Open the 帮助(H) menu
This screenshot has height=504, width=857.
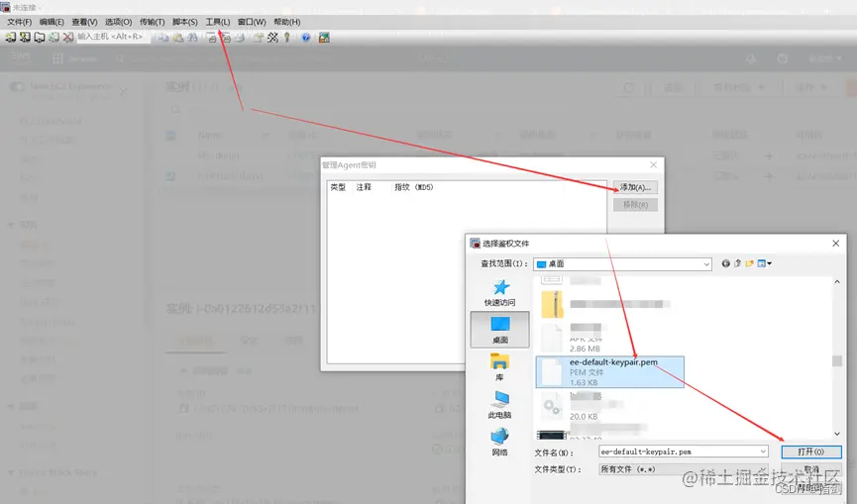[287, 22]
